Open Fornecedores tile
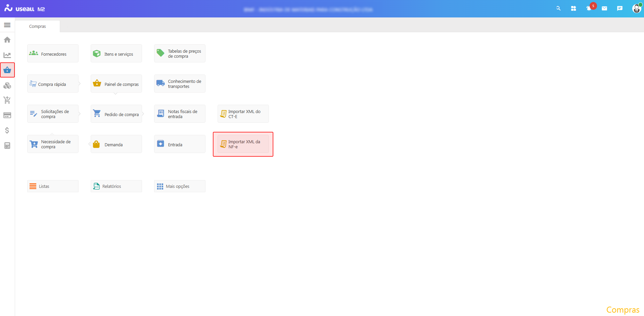644x316 pixels. click(53, 54)
